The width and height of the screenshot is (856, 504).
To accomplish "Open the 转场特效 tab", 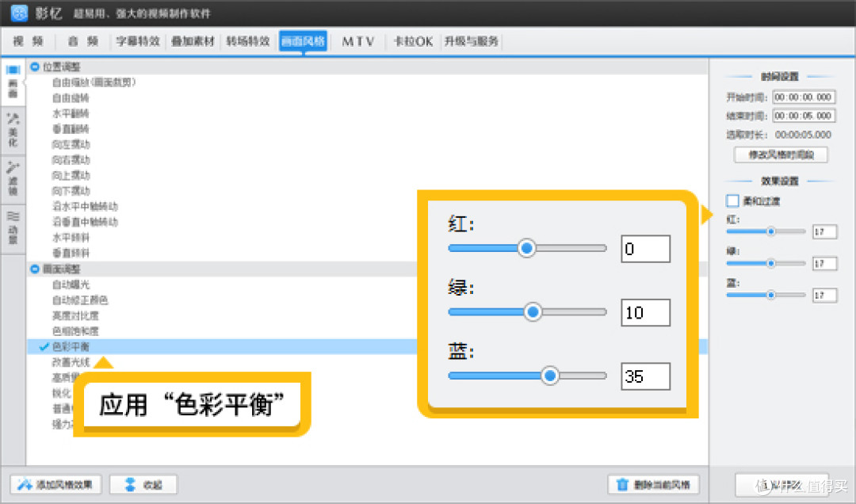I will pos(248,41).
